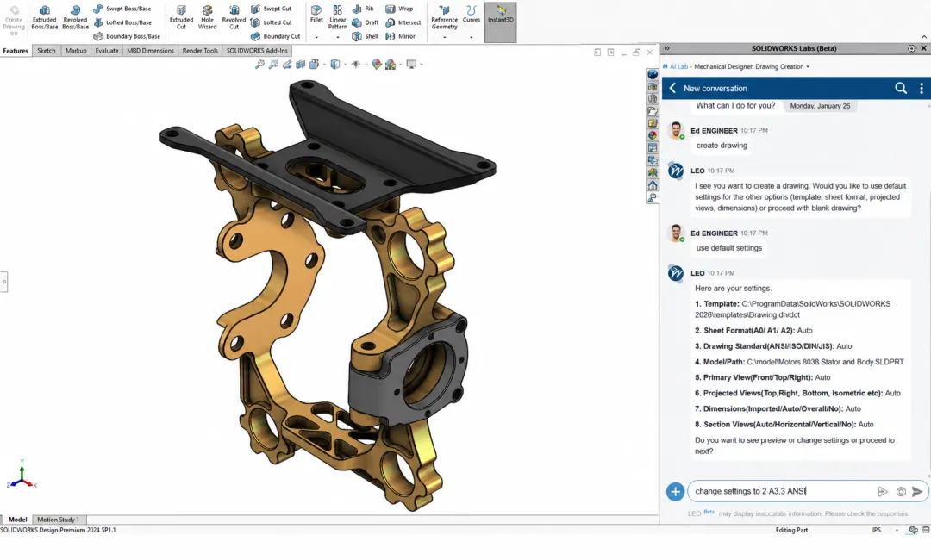Screen dimensions: 931x560
Task: Expand the Fillet dropdown arrow
Action: (x=316, y=37)
